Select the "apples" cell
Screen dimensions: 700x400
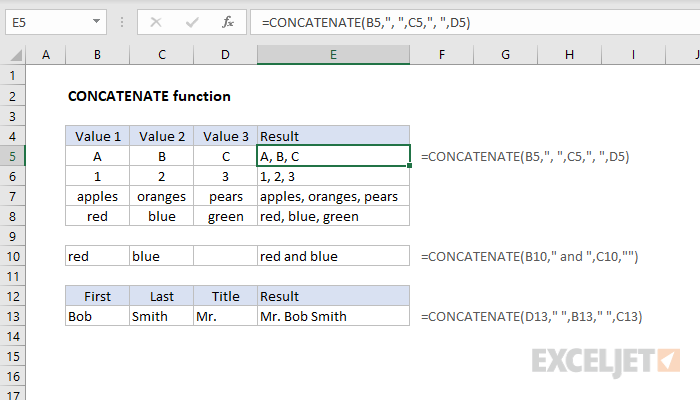97,196
